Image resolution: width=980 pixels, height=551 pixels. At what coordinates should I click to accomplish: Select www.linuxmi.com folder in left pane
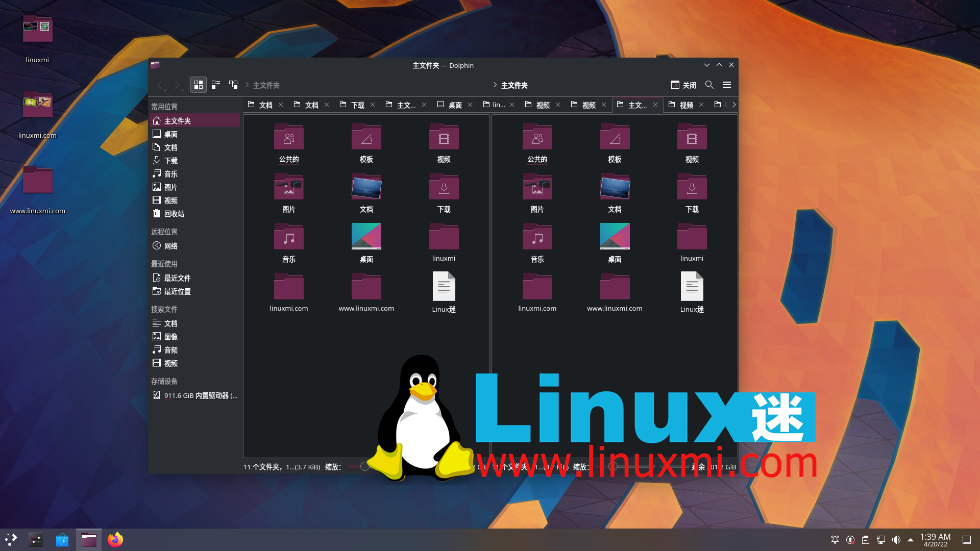coord(366,293)
